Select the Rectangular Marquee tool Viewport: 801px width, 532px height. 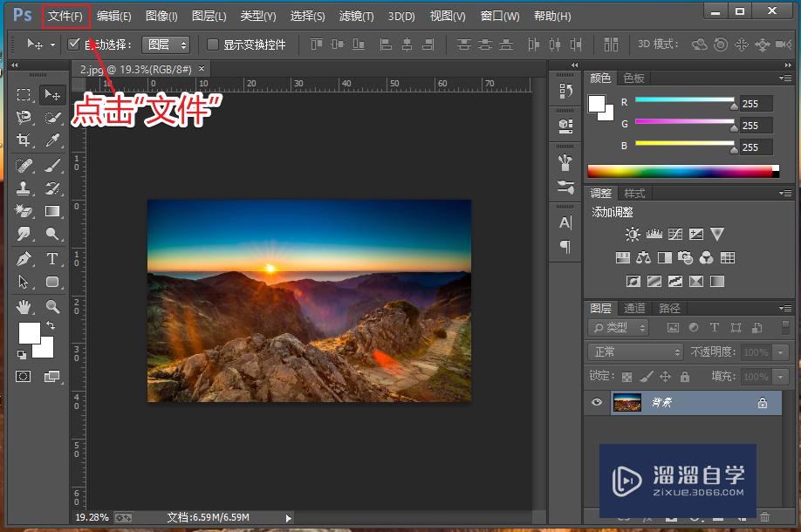point(24,94)
